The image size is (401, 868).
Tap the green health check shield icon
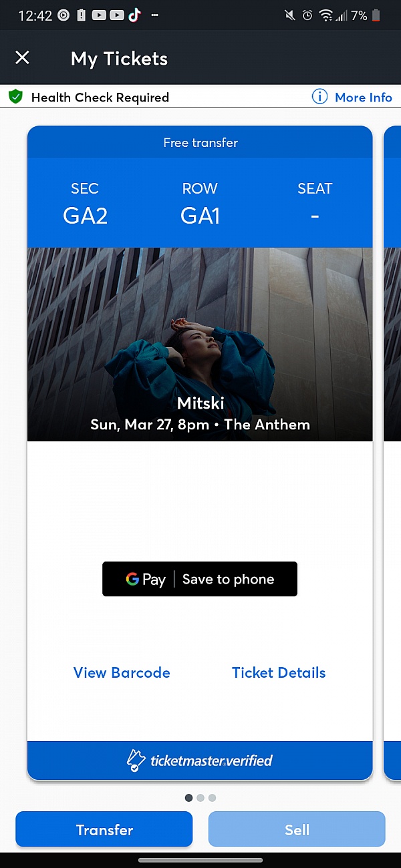tap(15, 97)
